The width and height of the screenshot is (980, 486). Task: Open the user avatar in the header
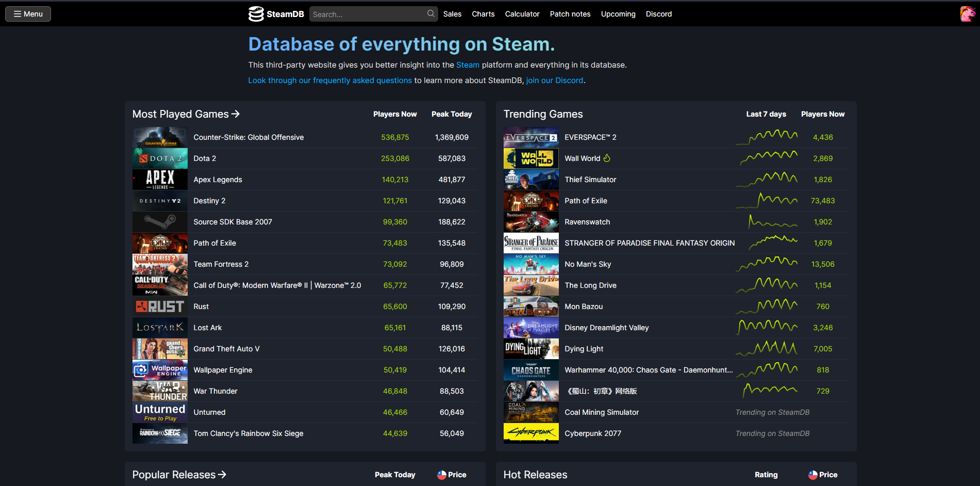point(968,14)
